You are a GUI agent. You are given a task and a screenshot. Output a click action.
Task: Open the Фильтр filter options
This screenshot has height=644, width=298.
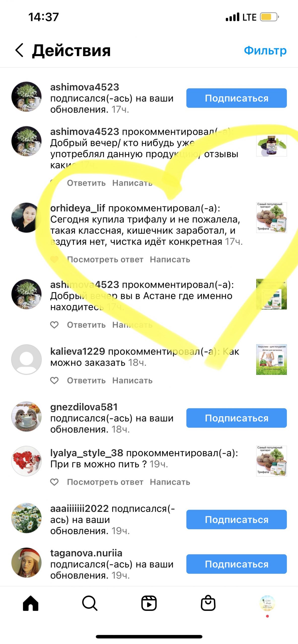(x=265, y=51)
